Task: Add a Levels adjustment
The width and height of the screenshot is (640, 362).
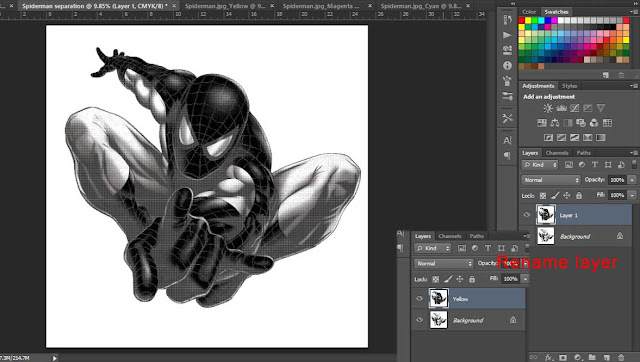Action: 562,108
